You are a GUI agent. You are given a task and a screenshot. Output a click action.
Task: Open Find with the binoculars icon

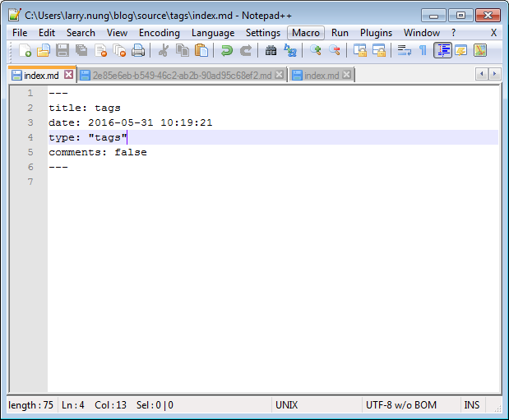pyautogui.click(x=271, y=51)
